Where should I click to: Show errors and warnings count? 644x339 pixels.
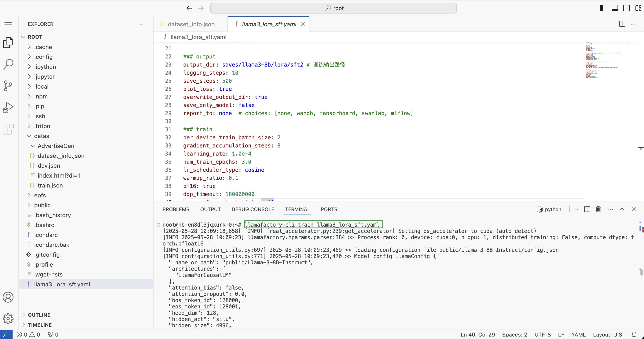[28, 335]
